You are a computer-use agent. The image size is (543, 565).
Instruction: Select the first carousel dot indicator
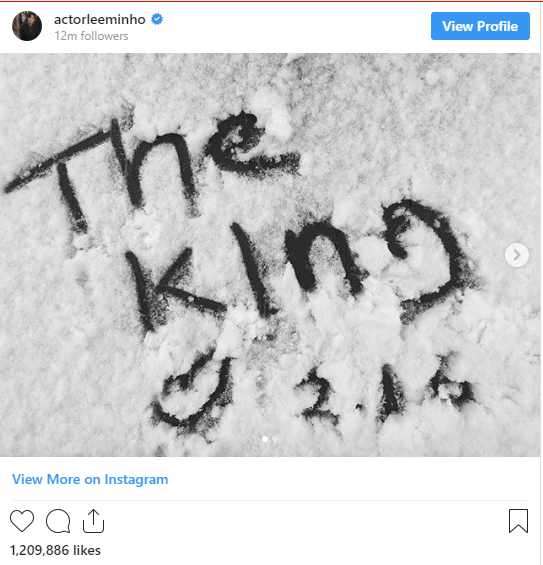click(265, 439)
